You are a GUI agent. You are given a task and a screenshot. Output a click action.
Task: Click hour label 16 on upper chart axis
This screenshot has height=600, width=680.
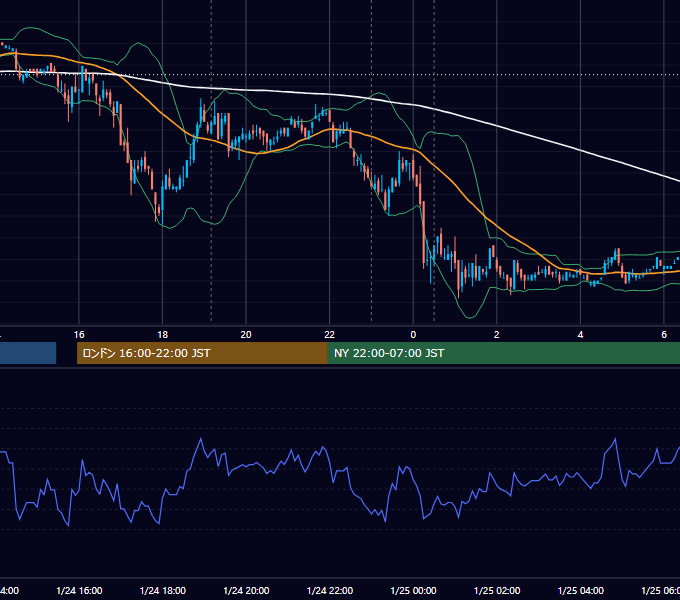tap(79, 335)
